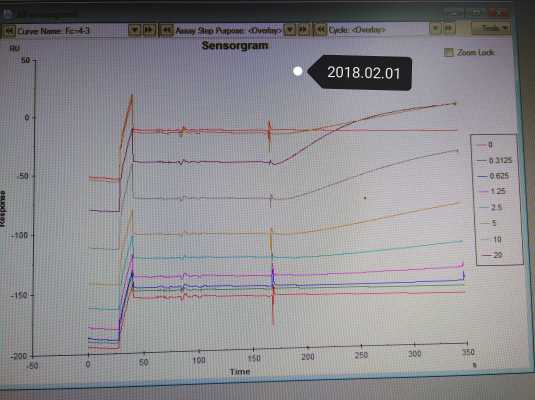Advance to next curve name
This screenshot has height=400, width=535.
[x=149, y=30]
